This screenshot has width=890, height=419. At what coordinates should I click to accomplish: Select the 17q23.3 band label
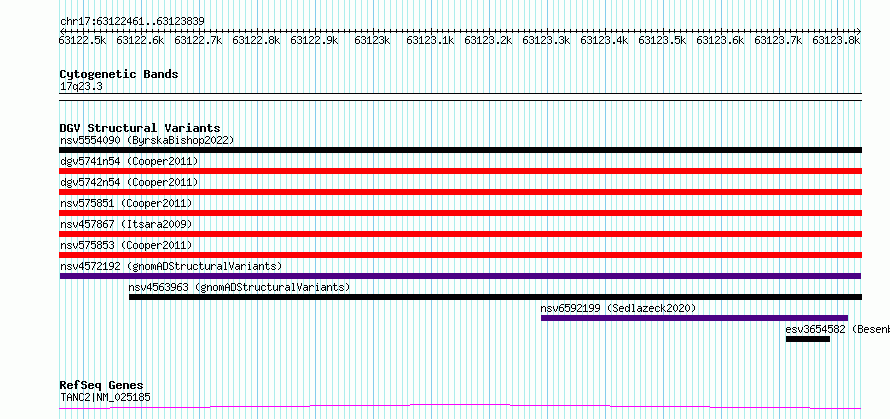coord(81,87)
